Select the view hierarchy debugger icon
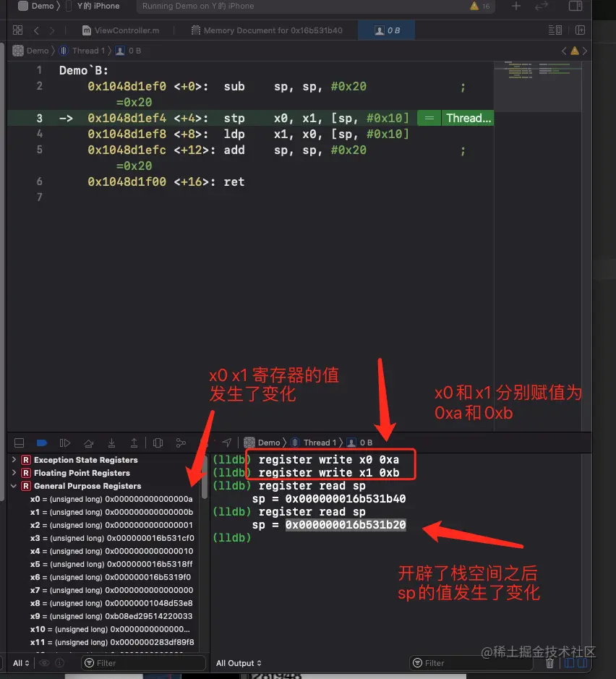This screenshot has height=679, width=616. [x=158, y=442]
